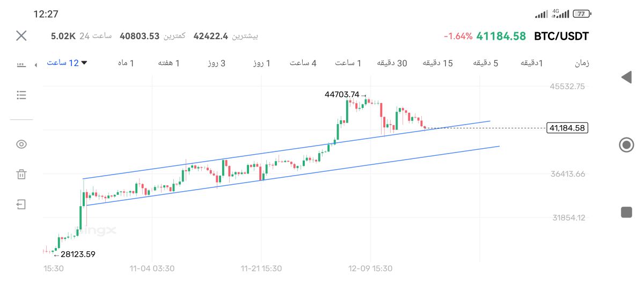644x290 pixels.
Task: Tap the Android back triangle button
Action: click(x=626, y=77)
